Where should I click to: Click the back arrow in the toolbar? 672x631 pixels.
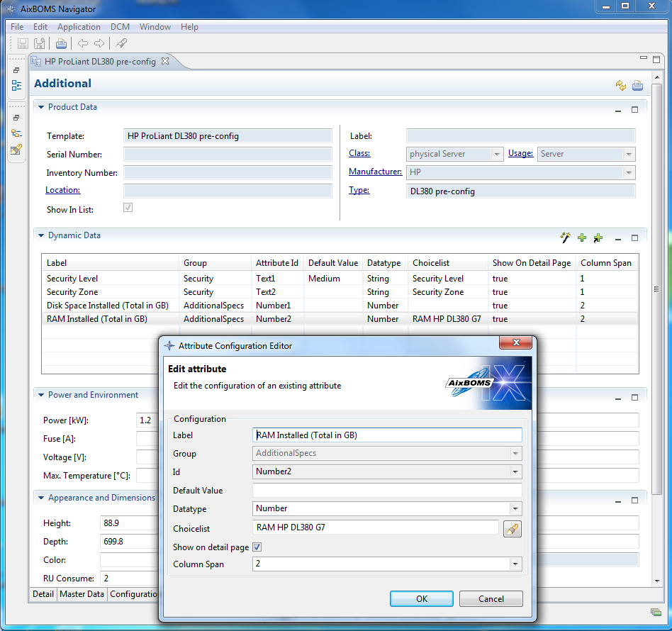pyautogui.click(x=83, y=43)
